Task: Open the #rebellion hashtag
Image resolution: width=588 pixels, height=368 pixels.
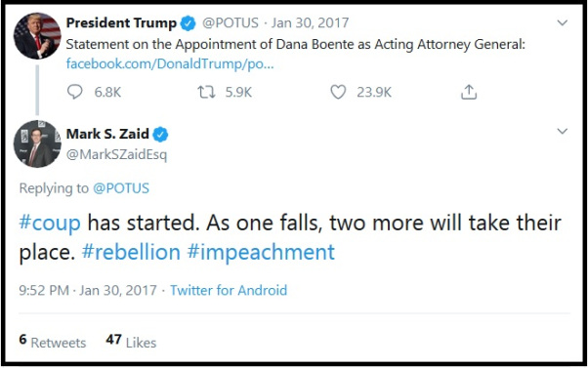Action: click(131, 252)
